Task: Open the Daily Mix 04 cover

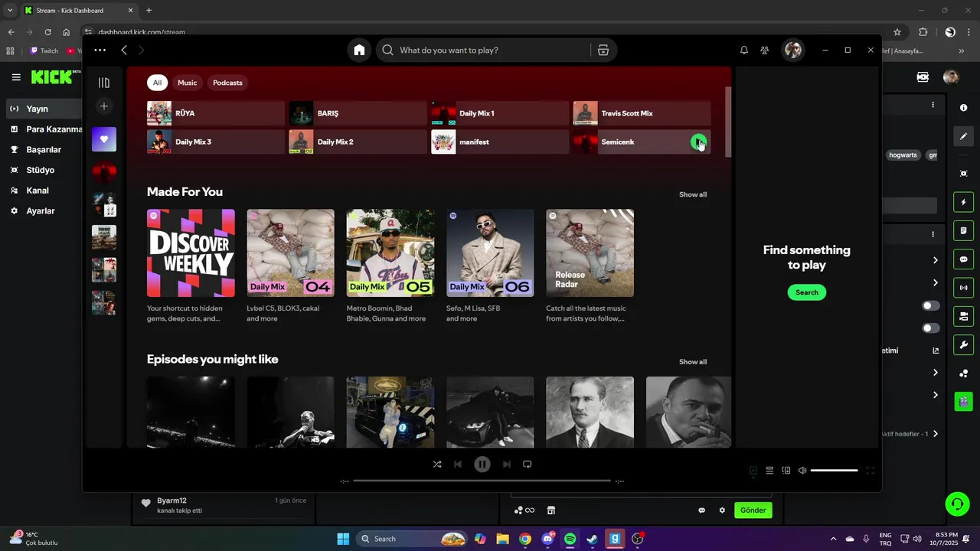Action: coord(290,253)
